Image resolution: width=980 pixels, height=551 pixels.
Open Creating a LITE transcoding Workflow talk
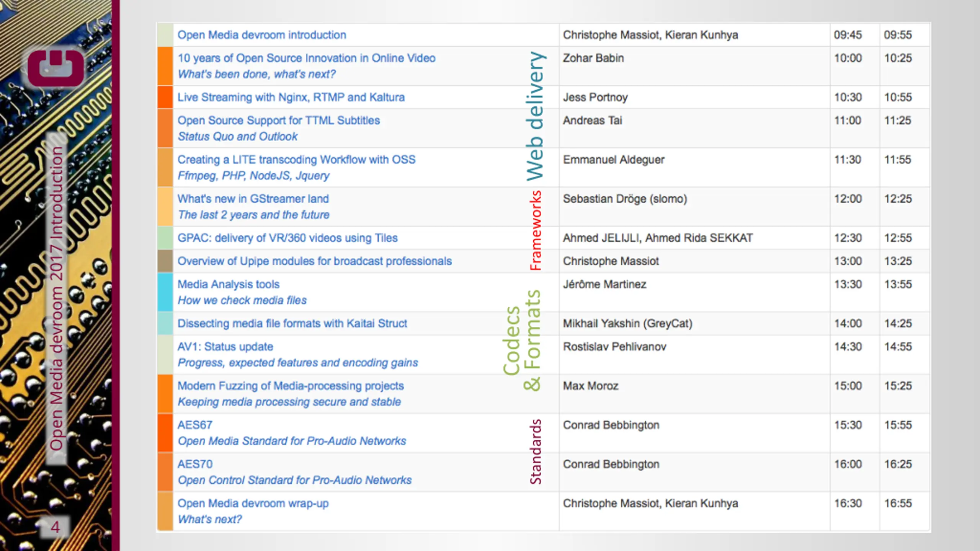(296, 160)
